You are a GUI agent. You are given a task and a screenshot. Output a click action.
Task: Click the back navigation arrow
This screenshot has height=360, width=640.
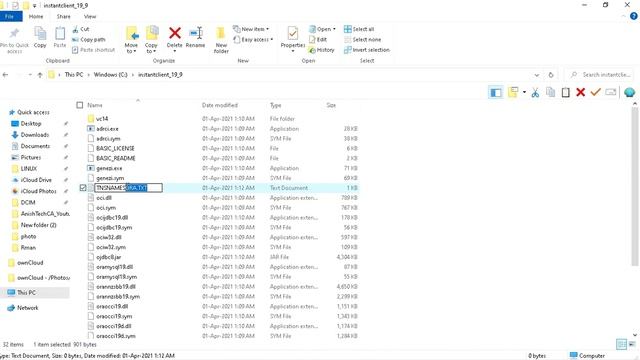tap(5, 75)
